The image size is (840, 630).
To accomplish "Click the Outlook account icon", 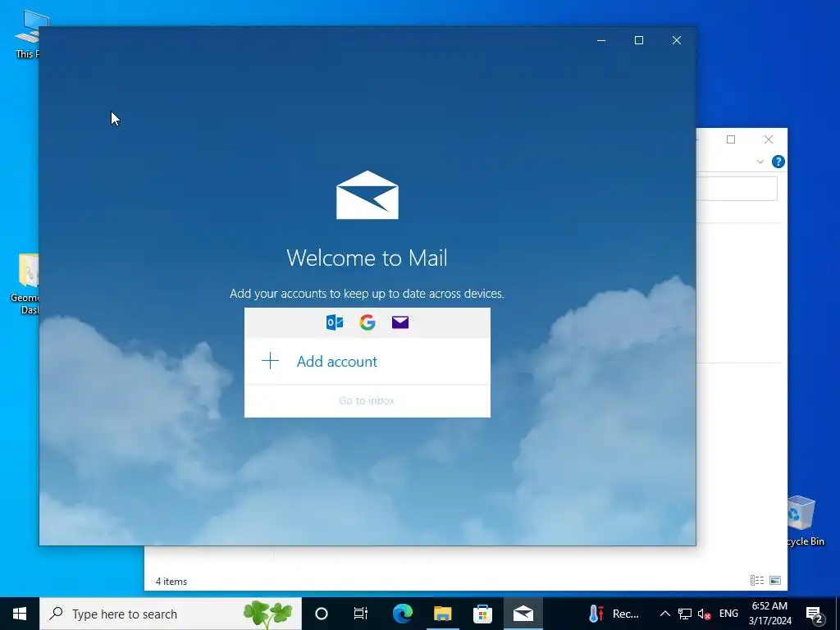I will pos(335,322).
